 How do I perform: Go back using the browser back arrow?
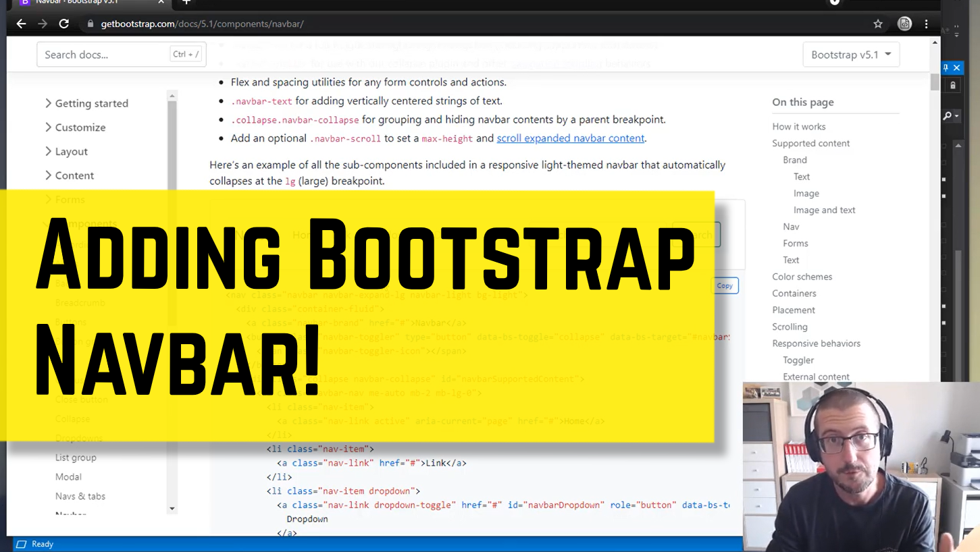point(21,24)
